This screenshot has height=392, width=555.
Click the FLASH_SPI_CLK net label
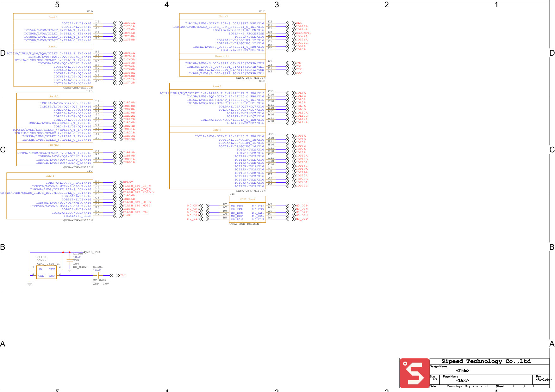point(135,212)
